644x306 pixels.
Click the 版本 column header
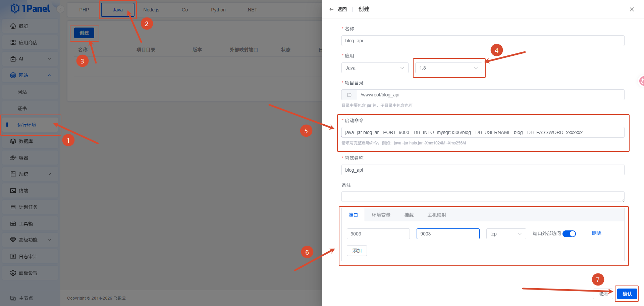click(197, 50)
